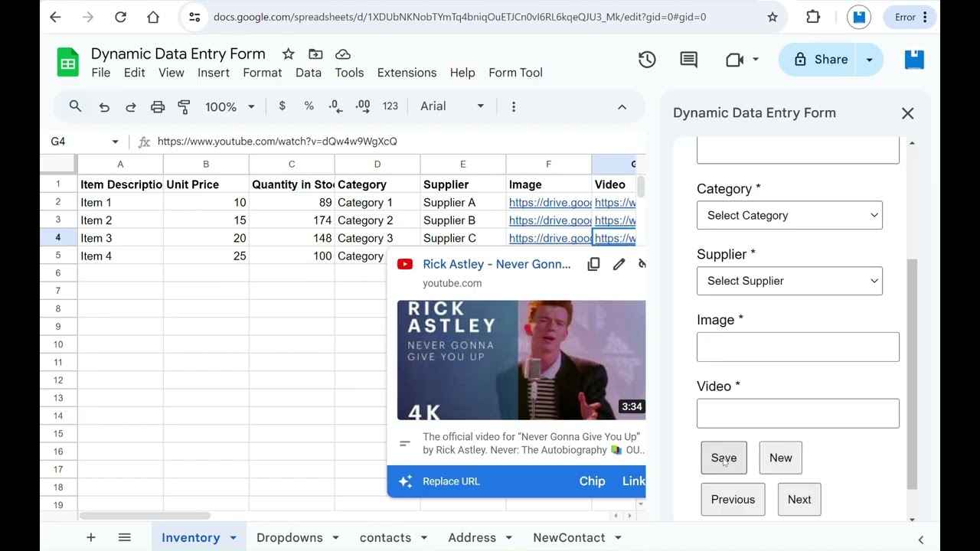980x551 pixels.
Task: Open the Extensions menu
Action: [407, 73]
